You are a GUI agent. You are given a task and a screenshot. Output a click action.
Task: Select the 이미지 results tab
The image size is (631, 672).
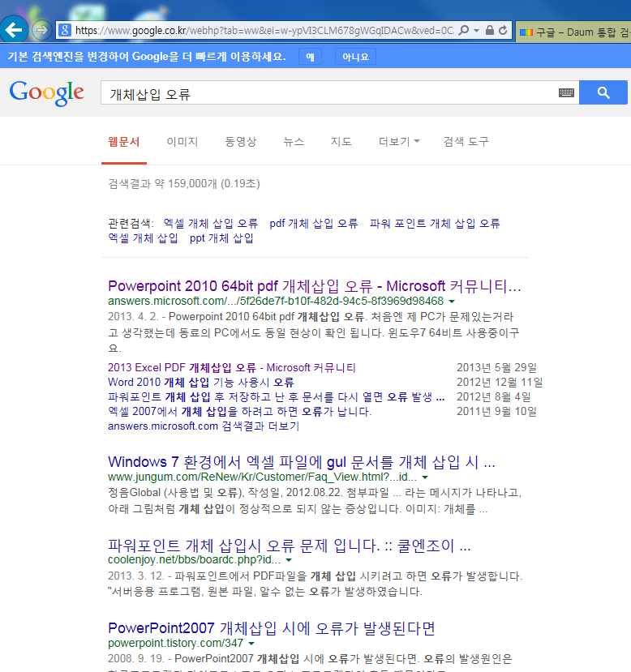[x=182, y=142]
